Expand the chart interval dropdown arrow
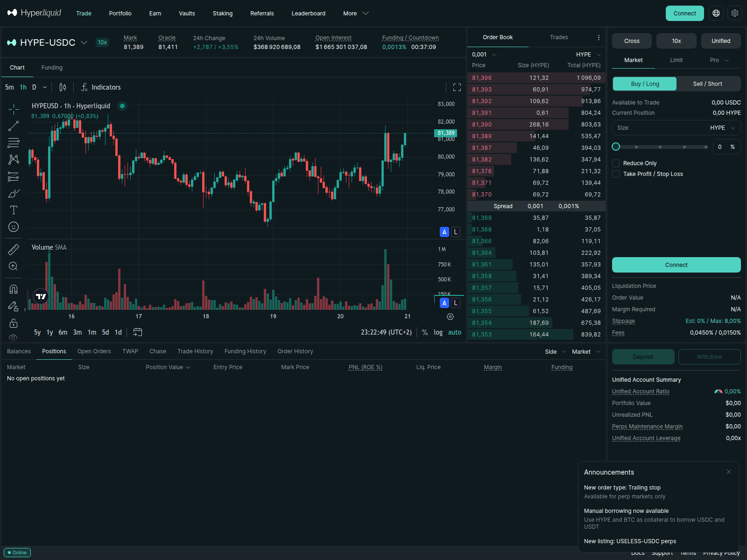 tap(45, 87)
